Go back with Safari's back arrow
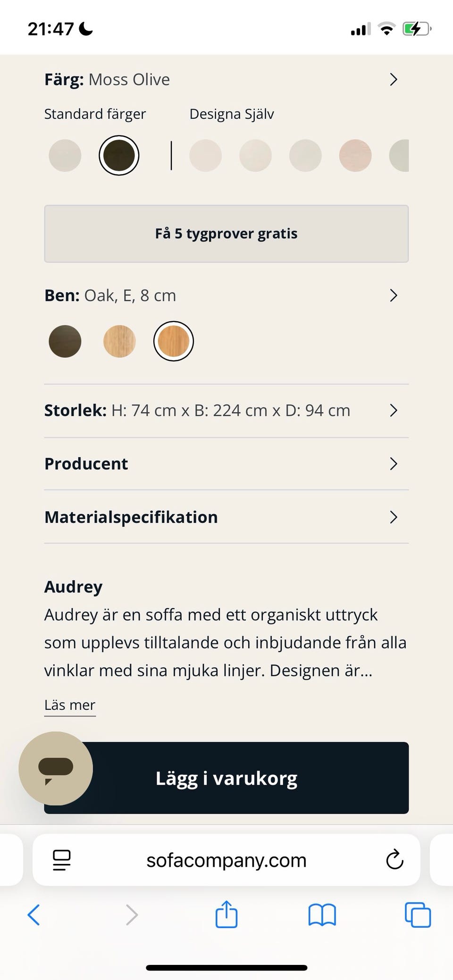Screen dimensions: 453x980 [34, 915]
